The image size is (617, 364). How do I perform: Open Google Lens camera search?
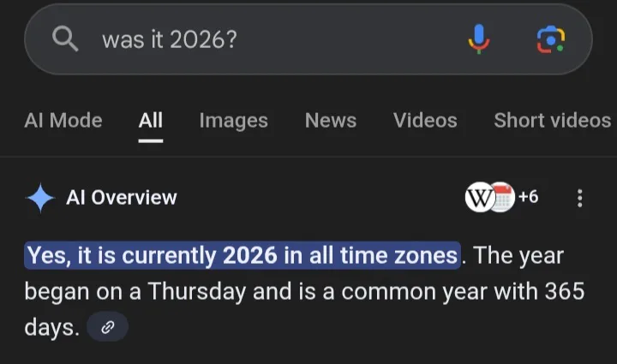(x=551, y=39)
